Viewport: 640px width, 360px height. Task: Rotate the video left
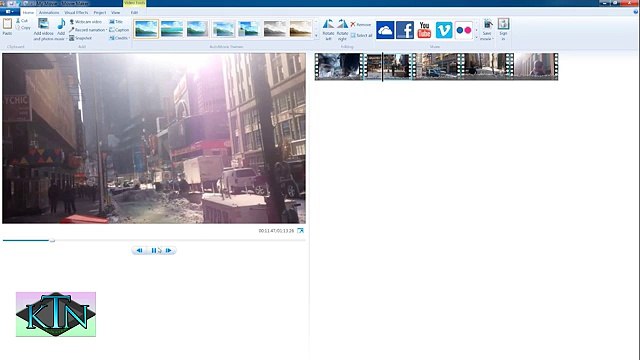pos(328,30)
